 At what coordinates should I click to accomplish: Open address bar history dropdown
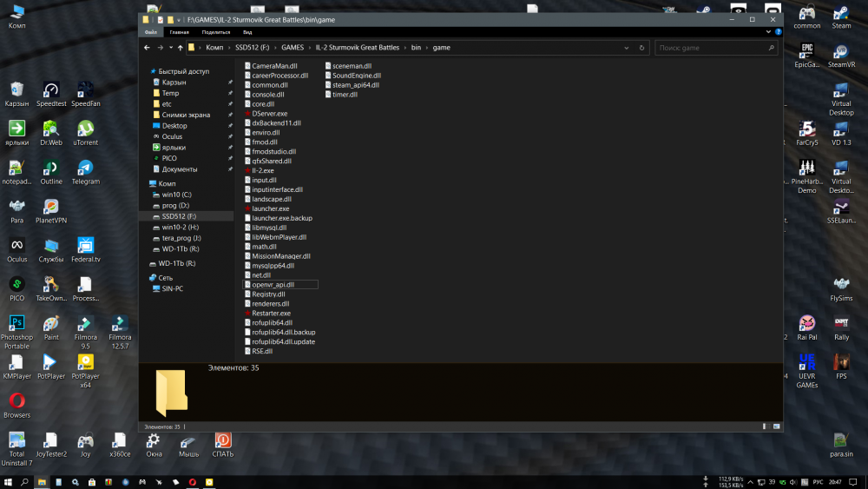(x=626, y=48)
